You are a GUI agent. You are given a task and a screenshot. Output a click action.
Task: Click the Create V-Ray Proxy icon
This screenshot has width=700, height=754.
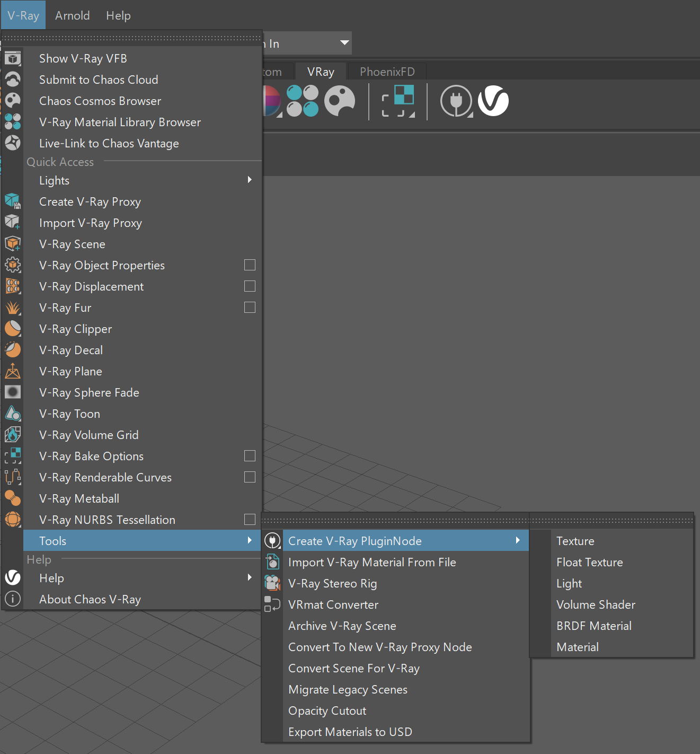[13, 201]
